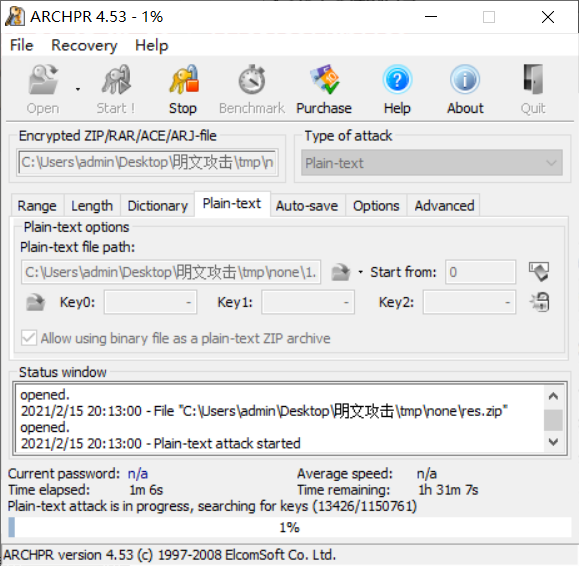Click the Current password n/a value
The image size is (579, 566).
point(138,474)
